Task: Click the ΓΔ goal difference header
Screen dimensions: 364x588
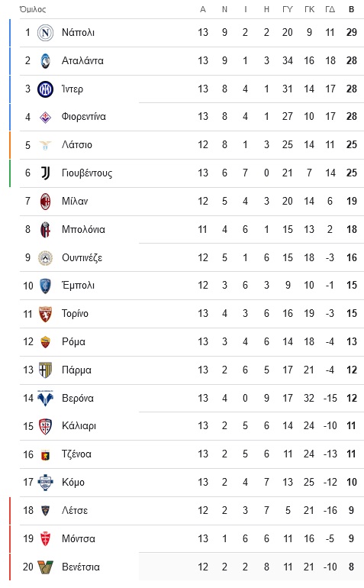Action: [x=330, y=9]
